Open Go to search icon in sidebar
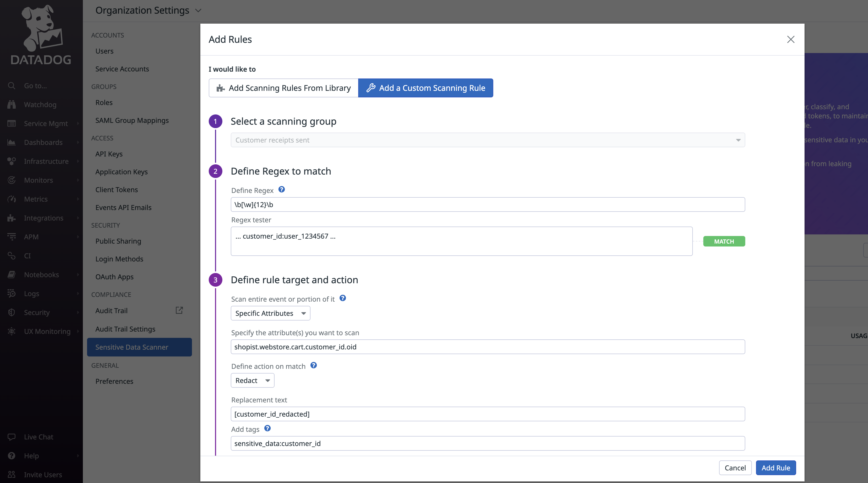868x483 pixels. click(12, 86)
